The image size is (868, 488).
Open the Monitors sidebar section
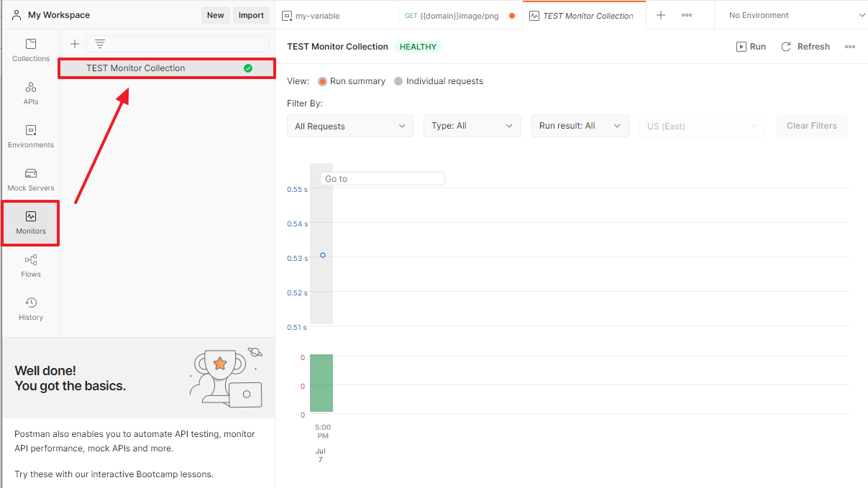click(x=31, y=223)
